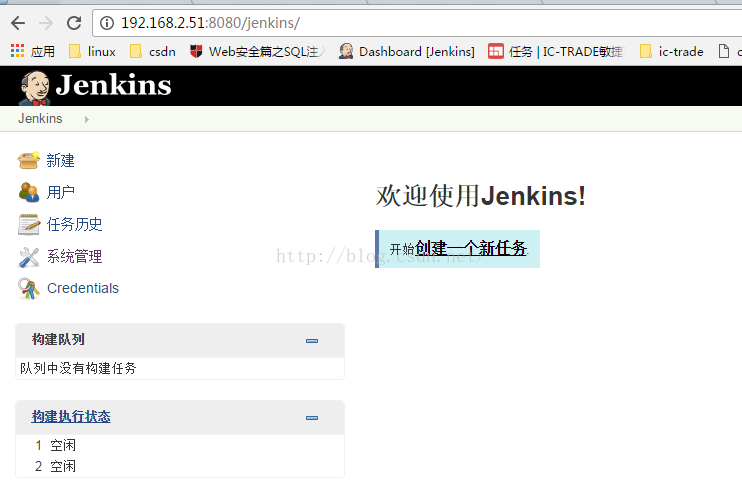Click the 构建队列 panel title
This screenshot has height=490, width=742.
pyautogui.click(x=58, y=339)
